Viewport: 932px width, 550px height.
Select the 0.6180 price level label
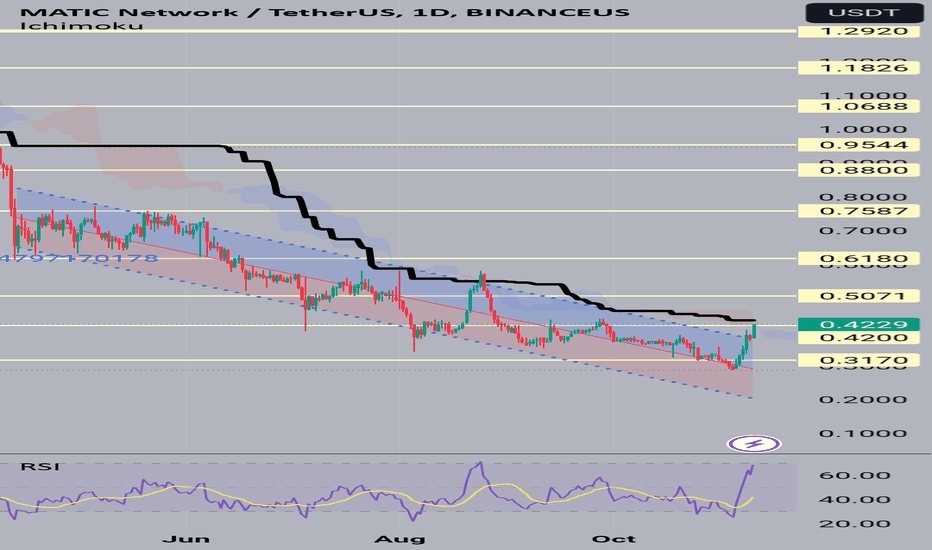tap(858, 259)
